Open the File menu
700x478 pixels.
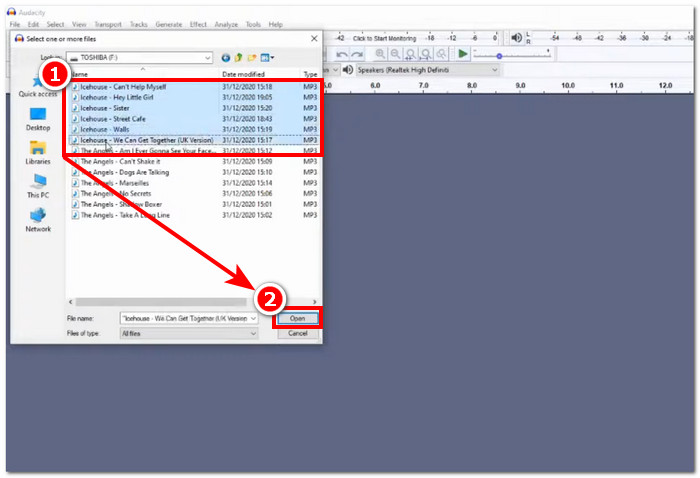click(15, 24)
